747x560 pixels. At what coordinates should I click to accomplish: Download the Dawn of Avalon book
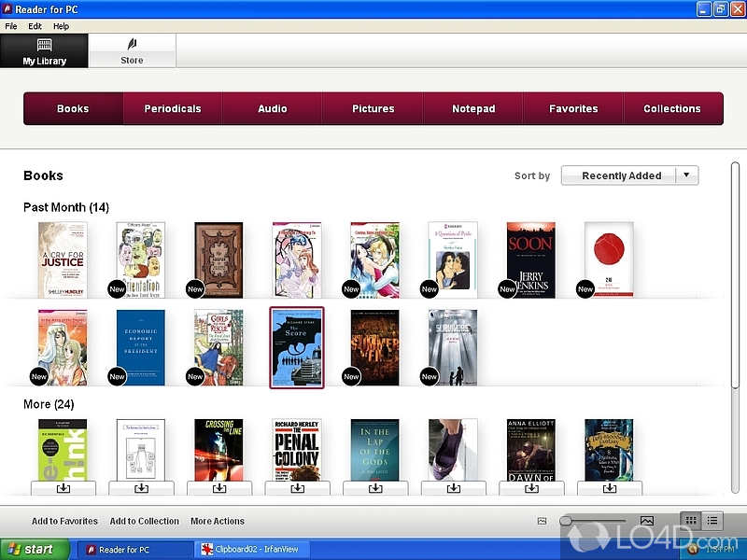pos(531,488)
